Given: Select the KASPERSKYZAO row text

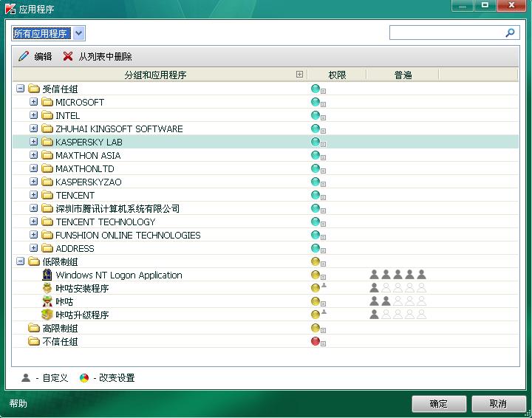Looking at the screenshot, I should (x=89, y=182).
